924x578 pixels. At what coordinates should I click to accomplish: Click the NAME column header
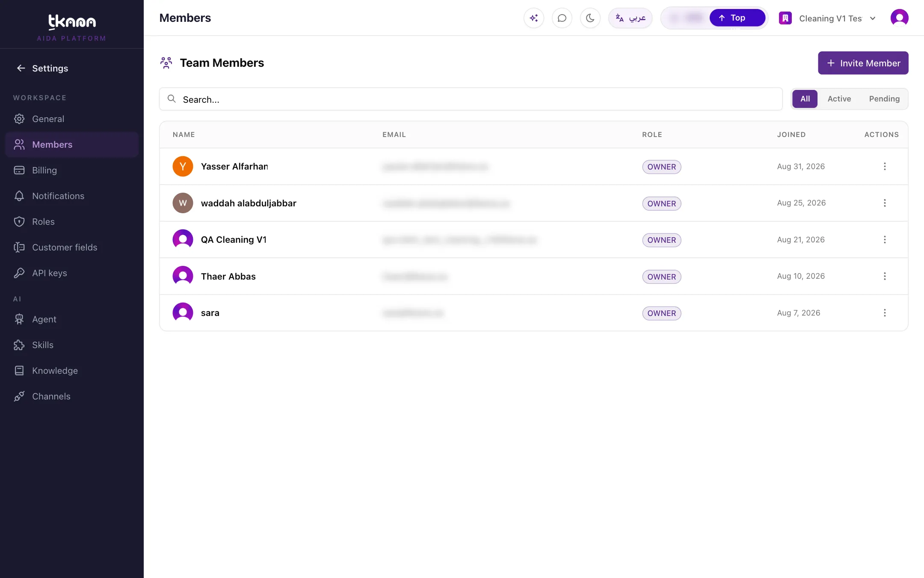tap(184, 134)
